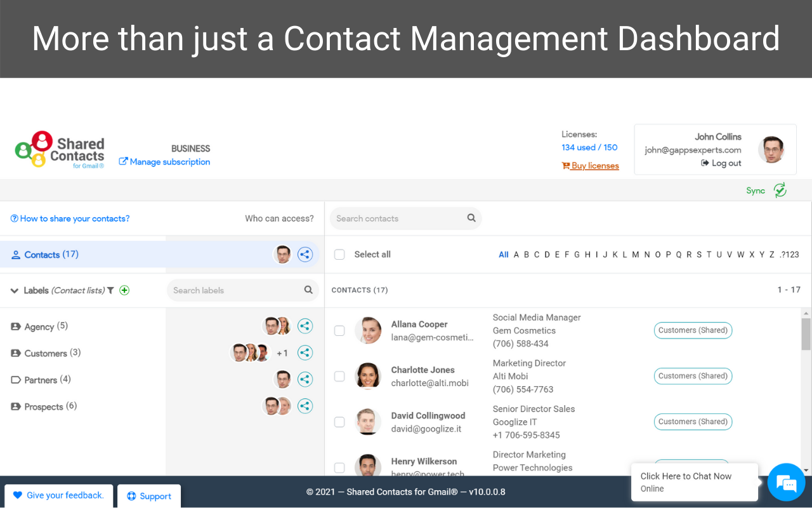Check Allana Cooper's contact checkbox
The image size is (812, 508).
click(339, 330)
